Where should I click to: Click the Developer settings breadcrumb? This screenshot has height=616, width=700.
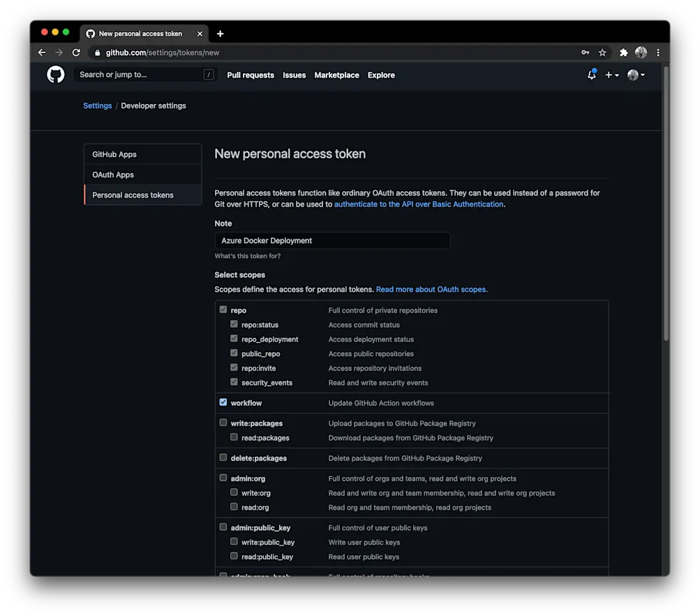154,106
